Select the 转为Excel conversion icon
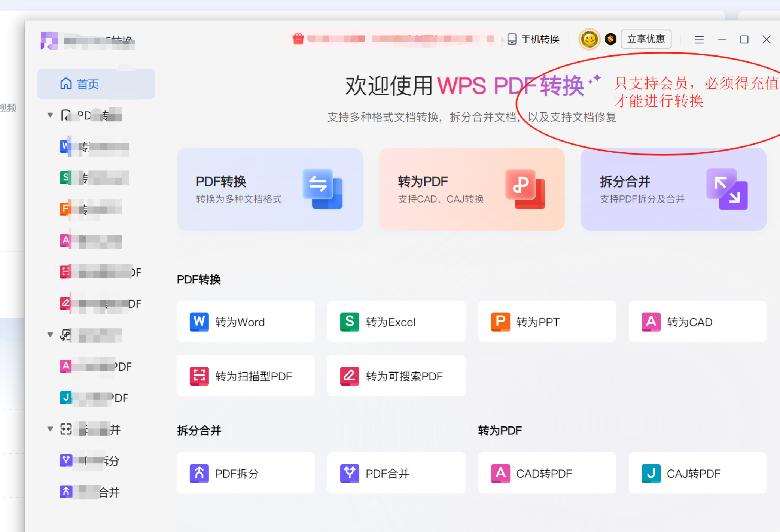This screenshot has height=532, width=780. 349,322
